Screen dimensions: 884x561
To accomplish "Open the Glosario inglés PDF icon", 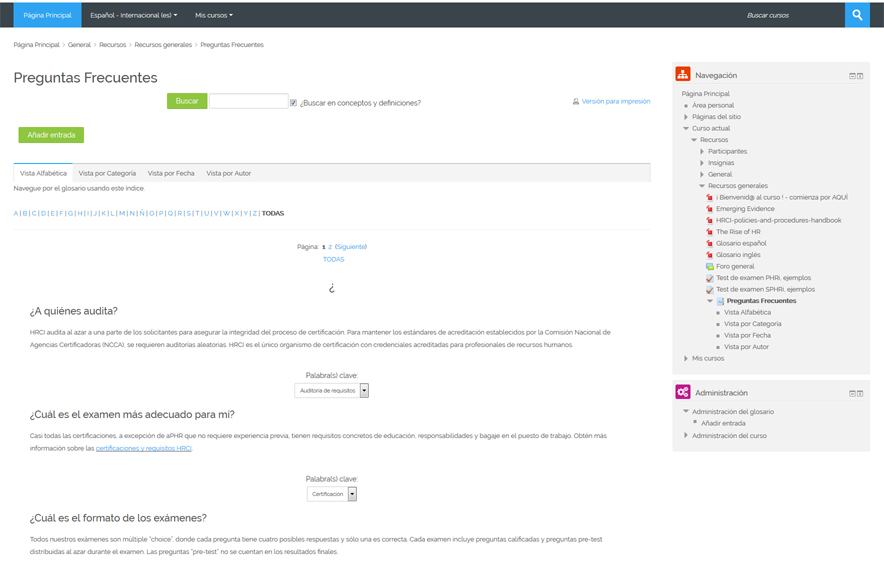I will [x=709, y=255].
